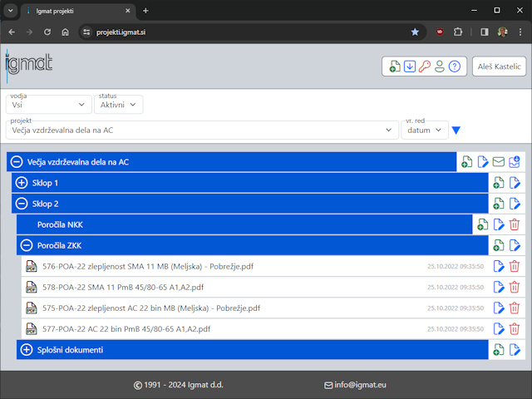Reload the page with the refresh button
The height and width of the screenshot is (399, 532).
coord(47,32)
